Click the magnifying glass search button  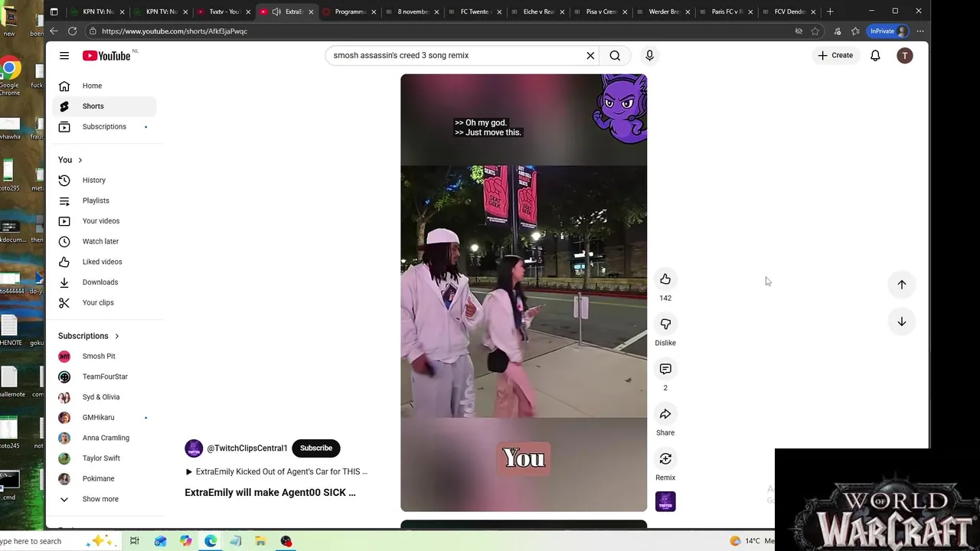pyautogui.click(x=615, y=55)
